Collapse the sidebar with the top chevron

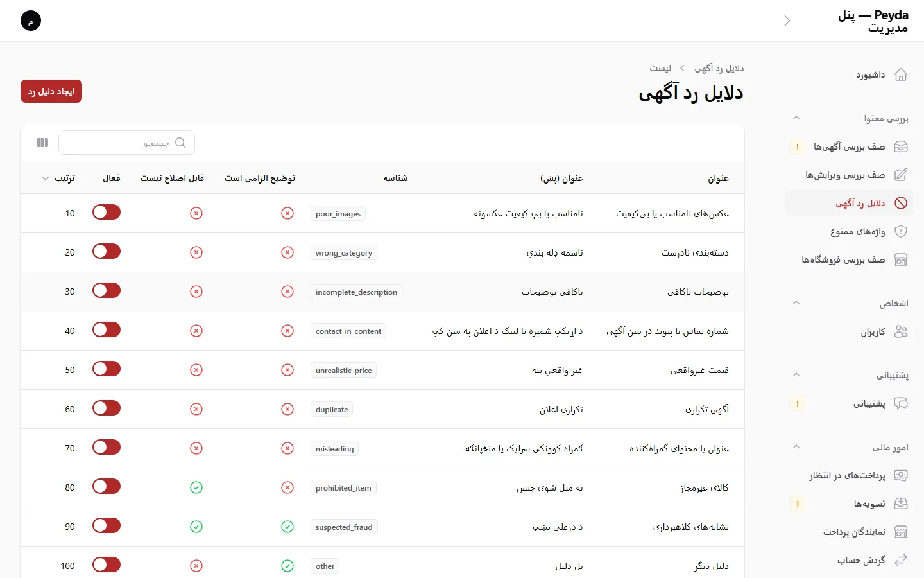point(787,21)
